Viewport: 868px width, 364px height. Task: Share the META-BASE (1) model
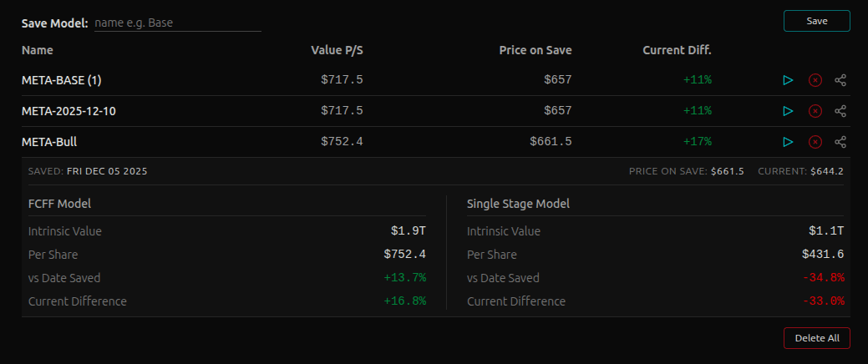click(x=840, y=80)
